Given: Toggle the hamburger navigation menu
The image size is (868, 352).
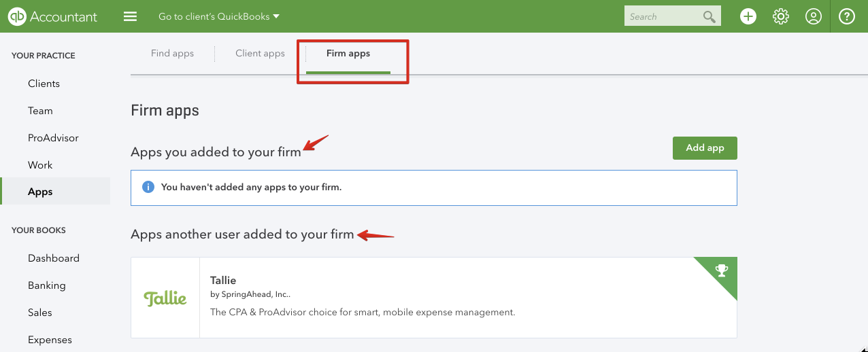Looking at the screenshot, I should click(x=131, y=16).
